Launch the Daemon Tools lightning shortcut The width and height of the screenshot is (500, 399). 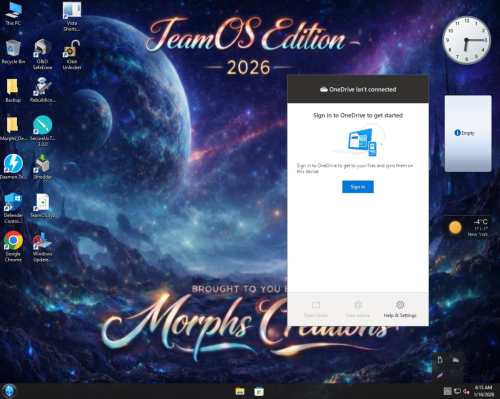pos(13,167)
